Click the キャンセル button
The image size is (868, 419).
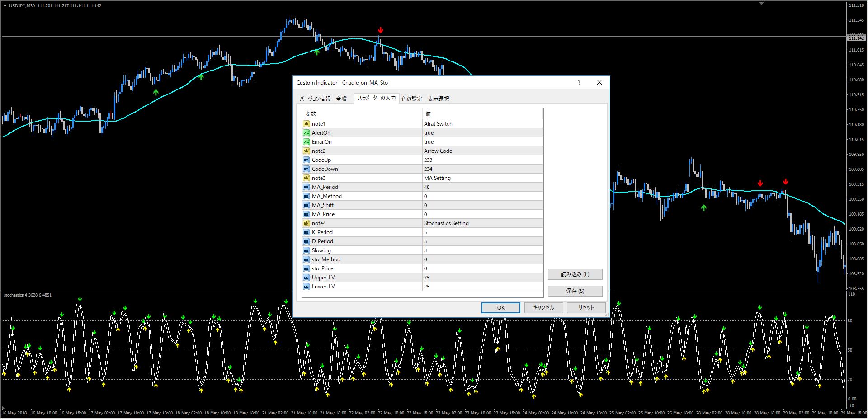(x=543, y=308)
